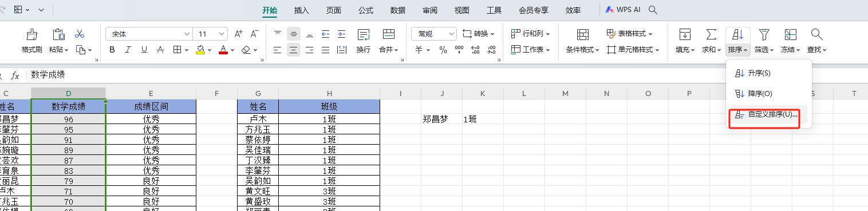Click the eraser clear-format icon
868x211 pixels.
coord(246,50)
